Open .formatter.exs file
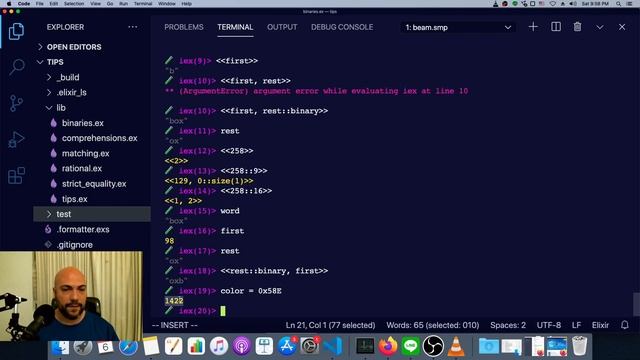Screen dimensions: 640x360 click(x=83, y=229)
